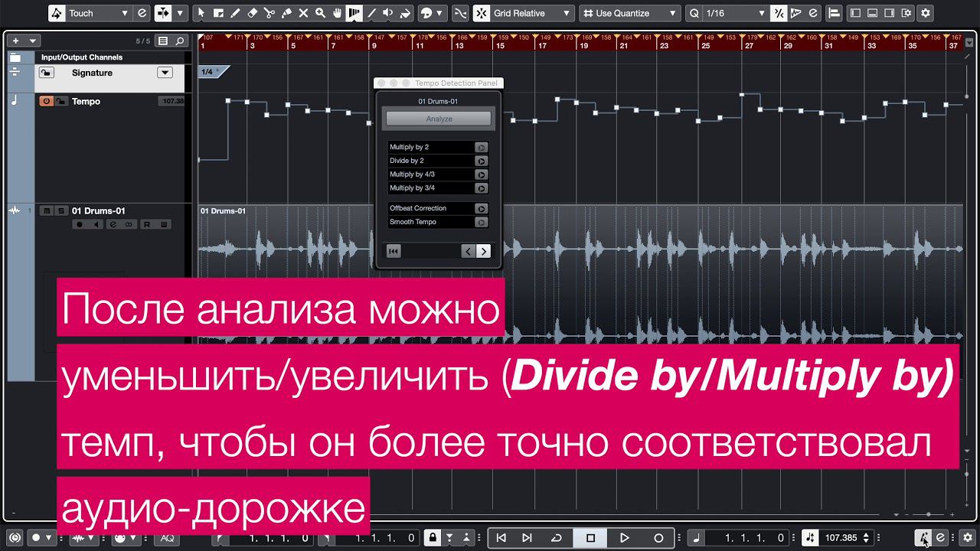Expand the 1/16 quantize preset dropdown
Image resolution: width=980 pixels, height=551 pixels.
727,13
